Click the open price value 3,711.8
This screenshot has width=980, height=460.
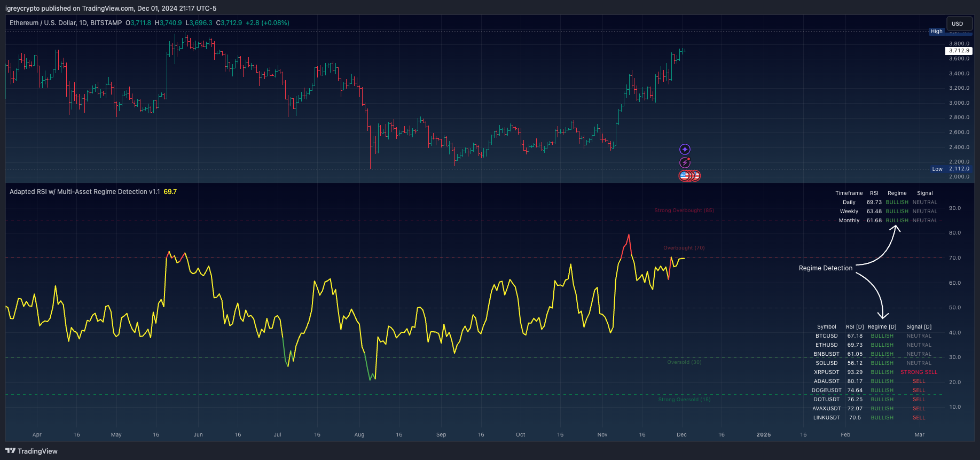(141, 23)
